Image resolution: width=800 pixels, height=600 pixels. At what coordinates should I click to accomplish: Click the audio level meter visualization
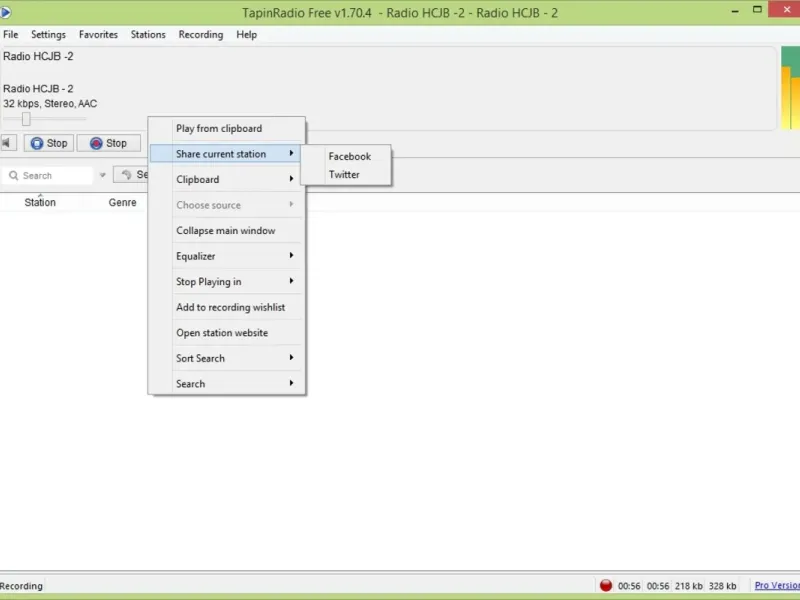click(x=790, y=88)
